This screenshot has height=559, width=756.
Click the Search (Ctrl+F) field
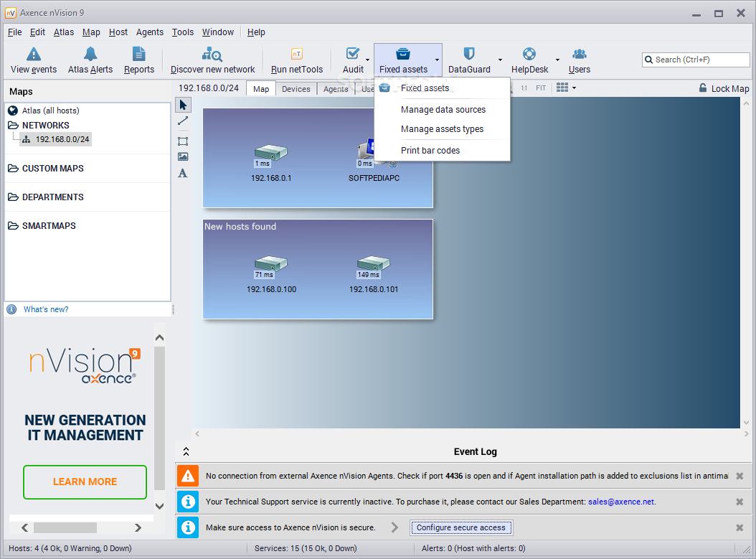696,60
